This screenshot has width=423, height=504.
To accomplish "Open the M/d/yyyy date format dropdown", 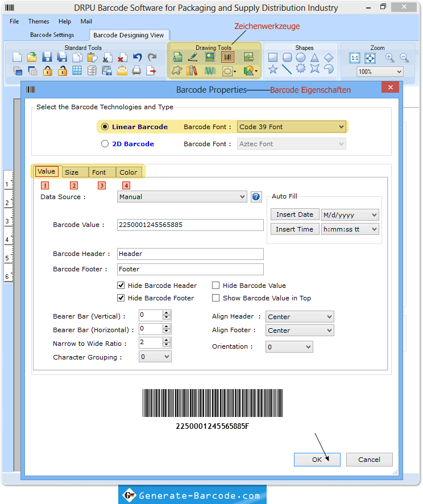I will 350,214.
